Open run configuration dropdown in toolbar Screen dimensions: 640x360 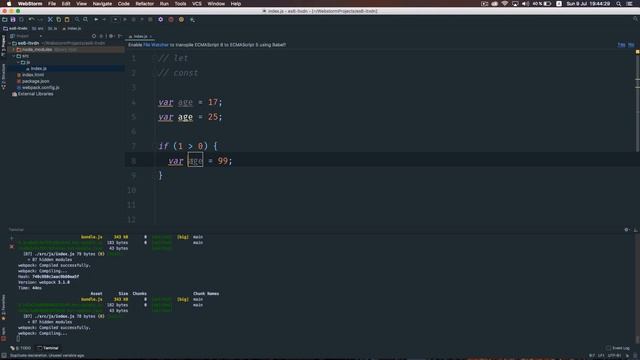(x=116, y=19)
